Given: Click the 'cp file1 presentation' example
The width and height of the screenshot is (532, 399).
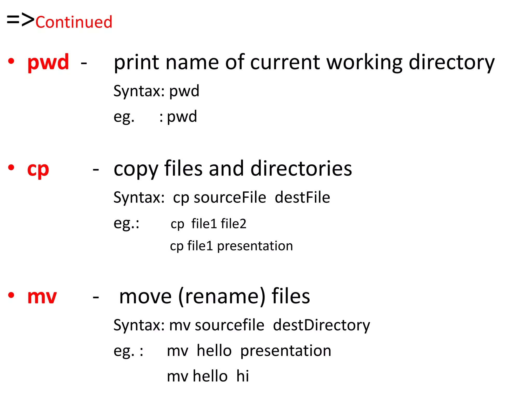Looking at the screenshot, I should [x=231, y=246].
